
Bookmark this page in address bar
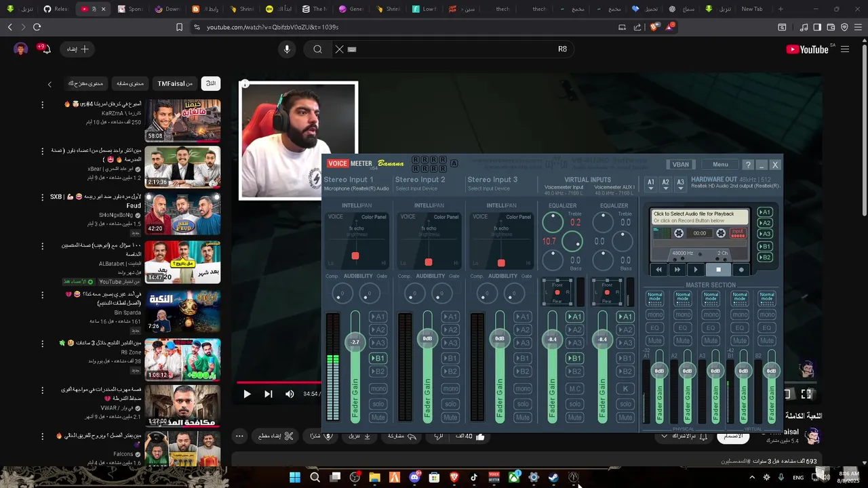click(179, 27)
